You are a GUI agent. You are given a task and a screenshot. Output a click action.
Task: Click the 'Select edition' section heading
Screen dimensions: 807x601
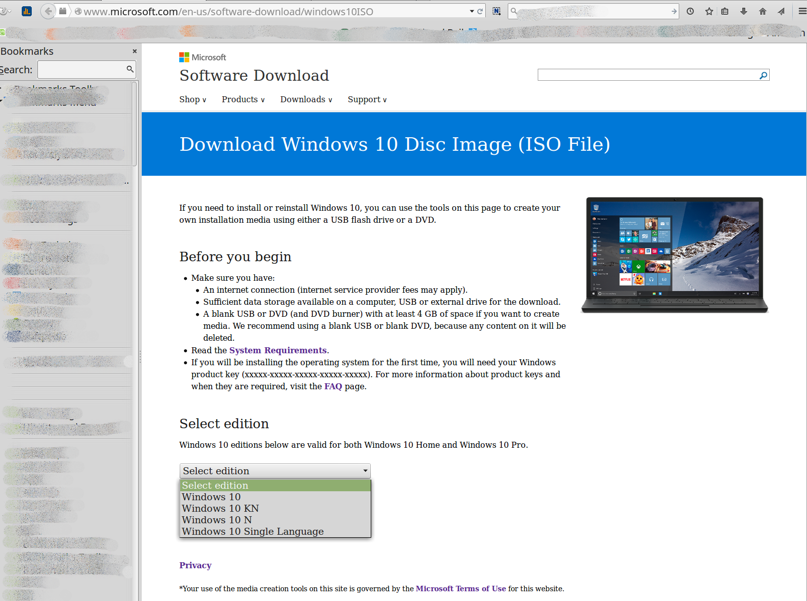click(224, 423)
